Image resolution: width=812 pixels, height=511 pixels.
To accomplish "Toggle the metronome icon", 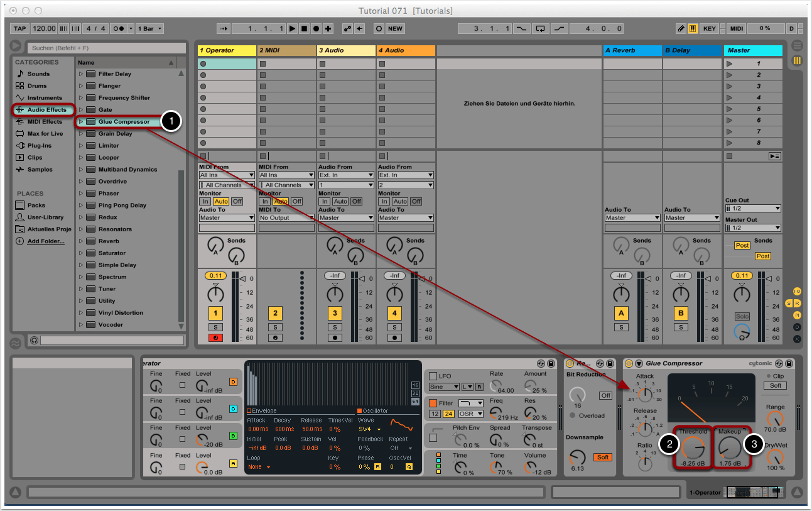I will click(117, 29).
